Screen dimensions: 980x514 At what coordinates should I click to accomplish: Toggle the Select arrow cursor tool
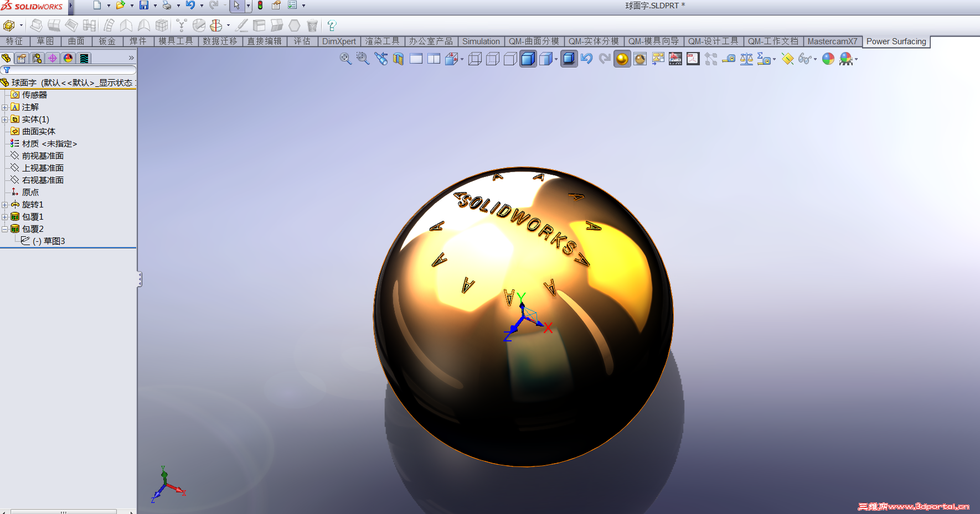coord(237,6)
